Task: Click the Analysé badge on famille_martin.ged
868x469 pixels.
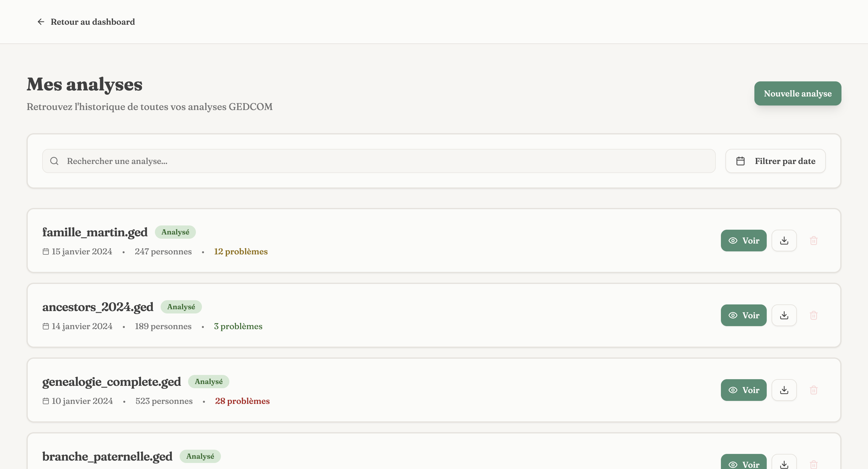Action: click(175, 232)
